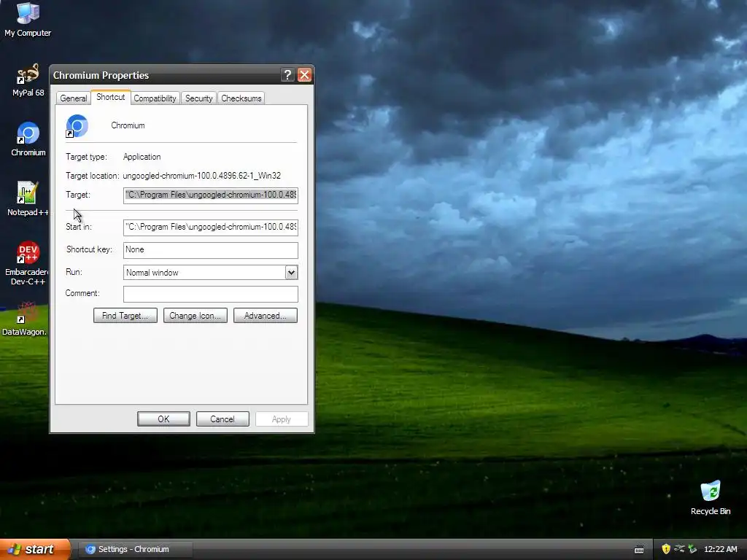Click in the Start in text field

pyautogui.click(x=211, y=227)
